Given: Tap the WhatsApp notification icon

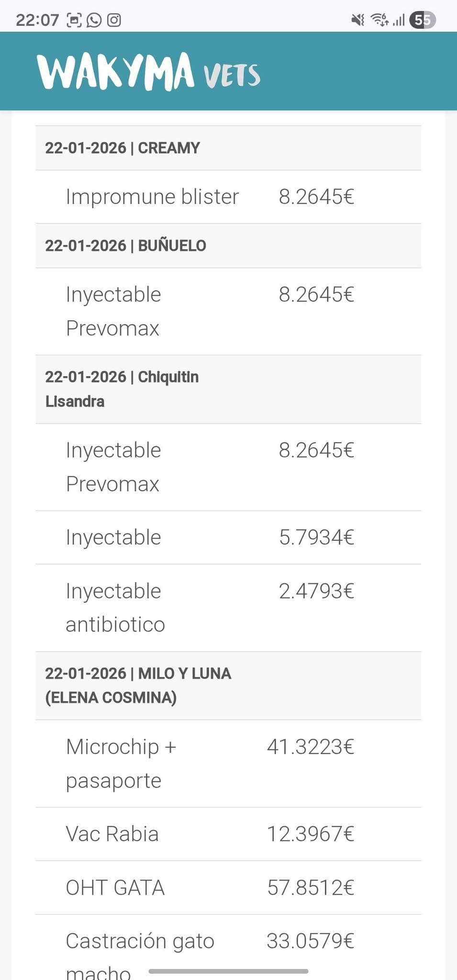Looking at the screenshot, I should [94, 20].
